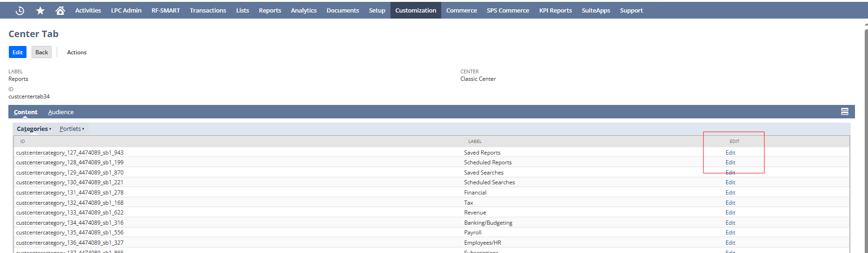Edit the Financial category row
Image resolution: width=868 pixels, height=253 pixels.
(730, 193)
